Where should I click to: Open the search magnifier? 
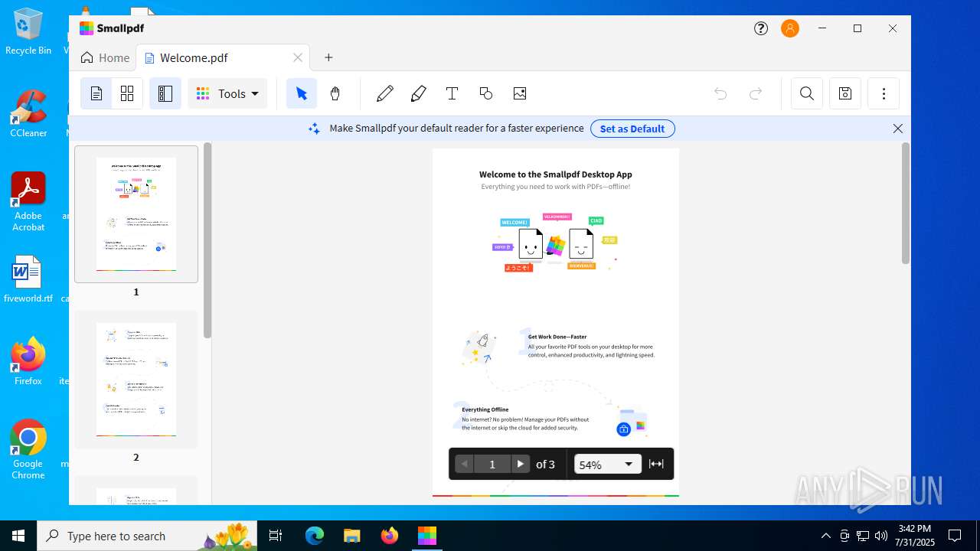coord(807,93)
